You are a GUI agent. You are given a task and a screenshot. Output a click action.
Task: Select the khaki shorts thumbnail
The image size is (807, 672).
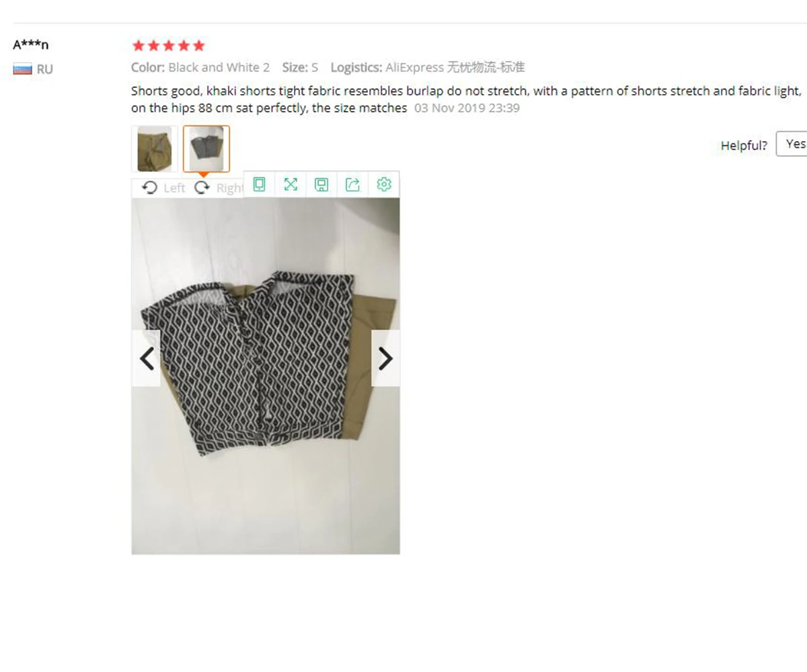pos(155,149)
